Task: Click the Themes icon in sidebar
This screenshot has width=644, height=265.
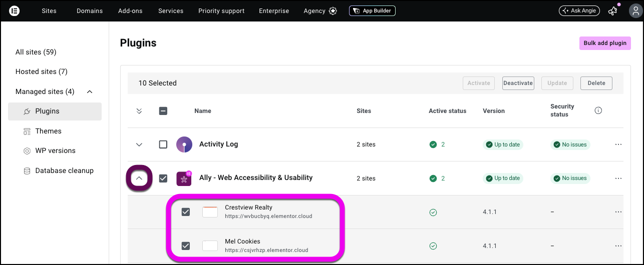Action: pyautogui.click(x=27, y=131)
